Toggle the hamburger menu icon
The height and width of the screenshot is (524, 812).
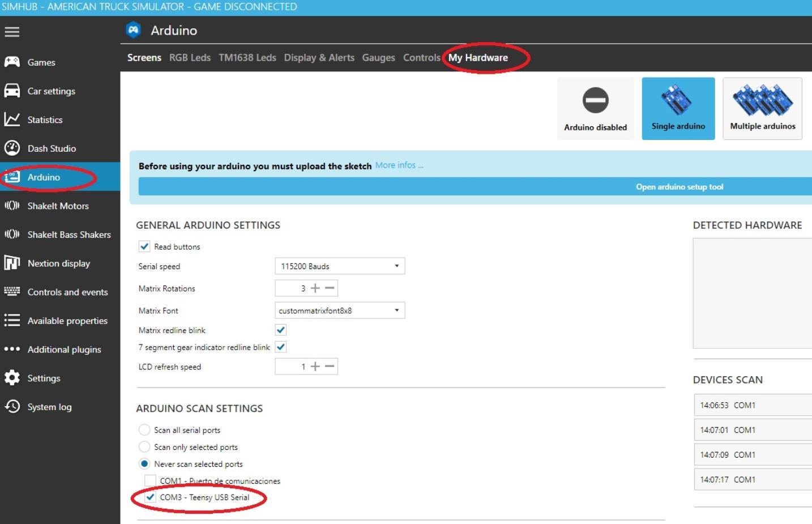point(12,32)
